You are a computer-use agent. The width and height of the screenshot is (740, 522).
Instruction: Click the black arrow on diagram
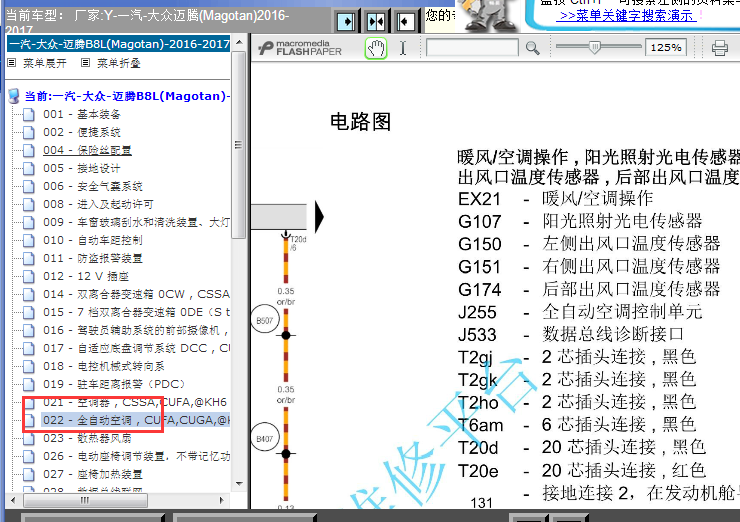[320, 217]
